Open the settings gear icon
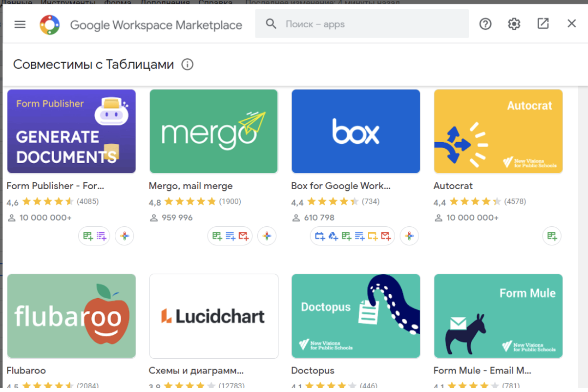Viewport: 588px width, 392px height. point(514,23)
